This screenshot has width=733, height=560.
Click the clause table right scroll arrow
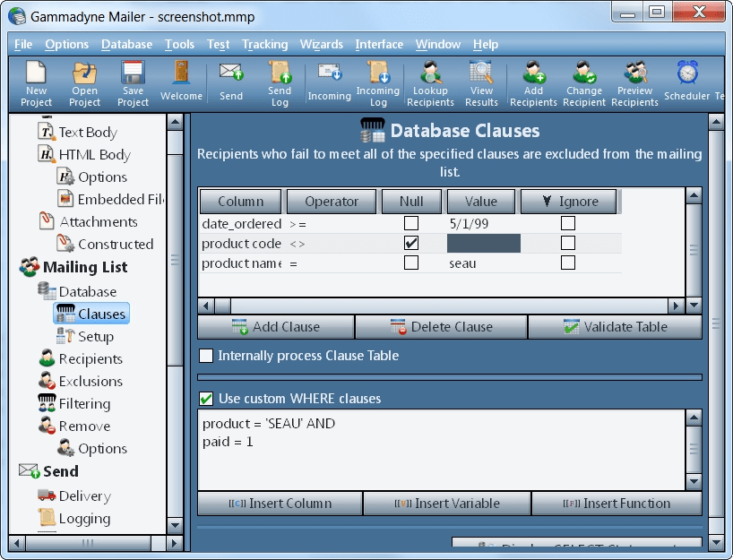coord(676,306)
